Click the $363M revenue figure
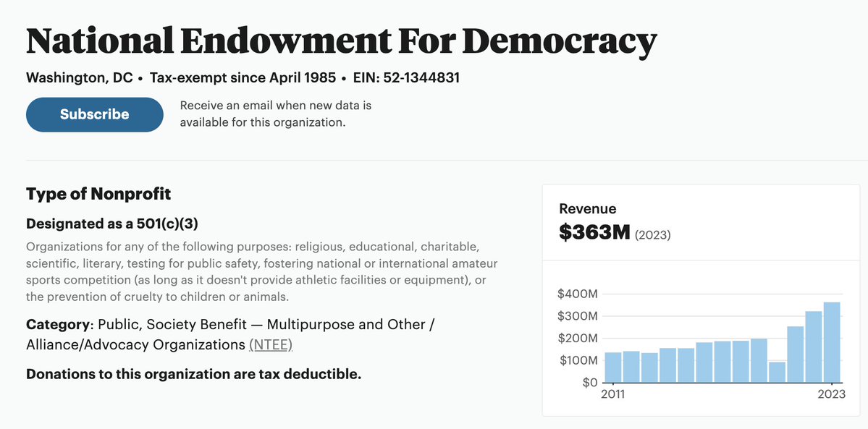Viewport: 868px width, 429px height. tap(594, 232)
